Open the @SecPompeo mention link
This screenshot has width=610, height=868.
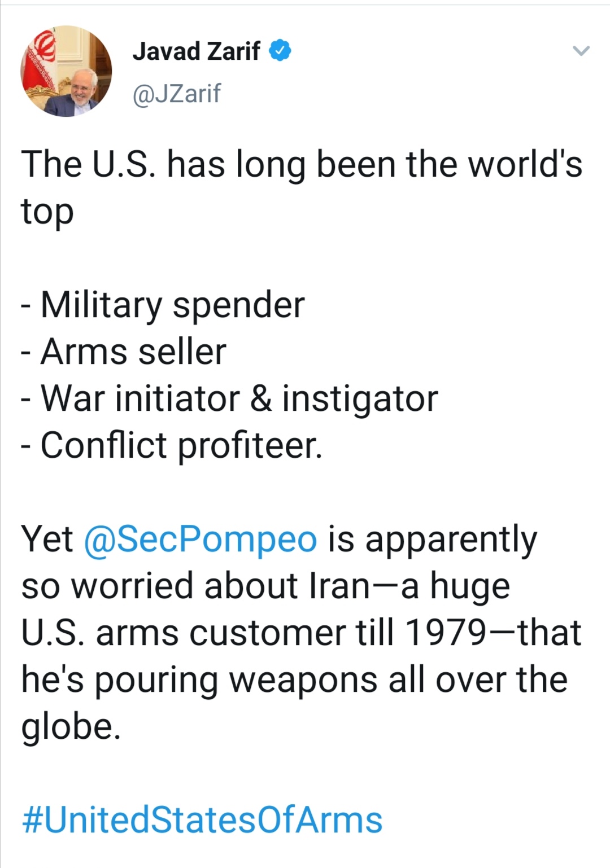[201, 539]
